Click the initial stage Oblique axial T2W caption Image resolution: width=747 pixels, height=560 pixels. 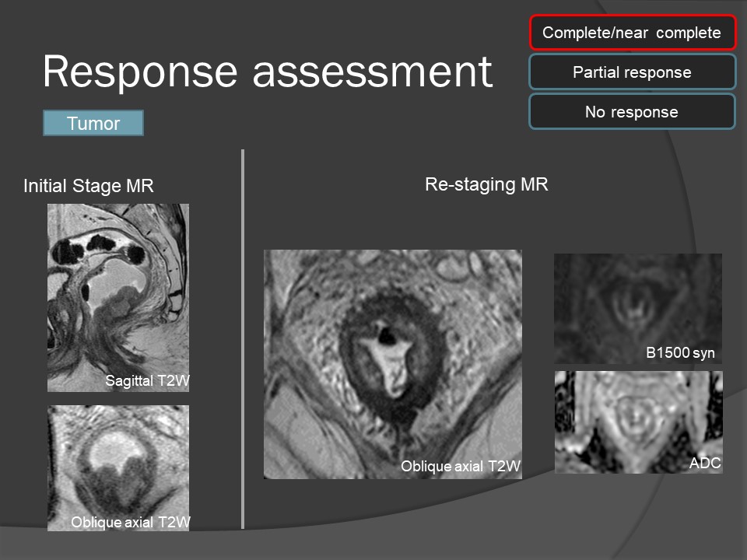tap(130, 522)
